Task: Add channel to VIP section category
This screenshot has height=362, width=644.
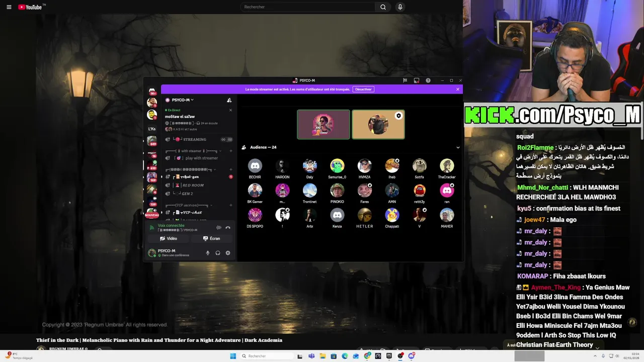Action: tap(231, 205)
